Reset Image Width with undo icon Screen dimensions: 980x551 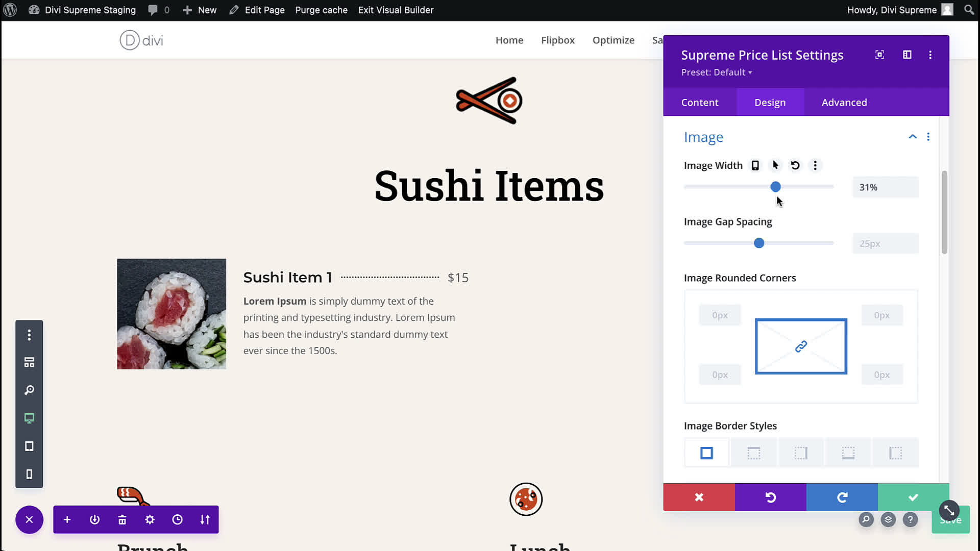(795, 165)
